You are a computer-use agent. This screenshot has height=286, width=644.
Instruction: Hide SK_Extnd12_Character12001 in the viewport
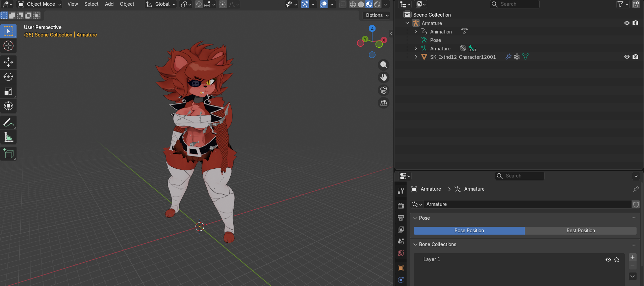(x=627, y=57)
